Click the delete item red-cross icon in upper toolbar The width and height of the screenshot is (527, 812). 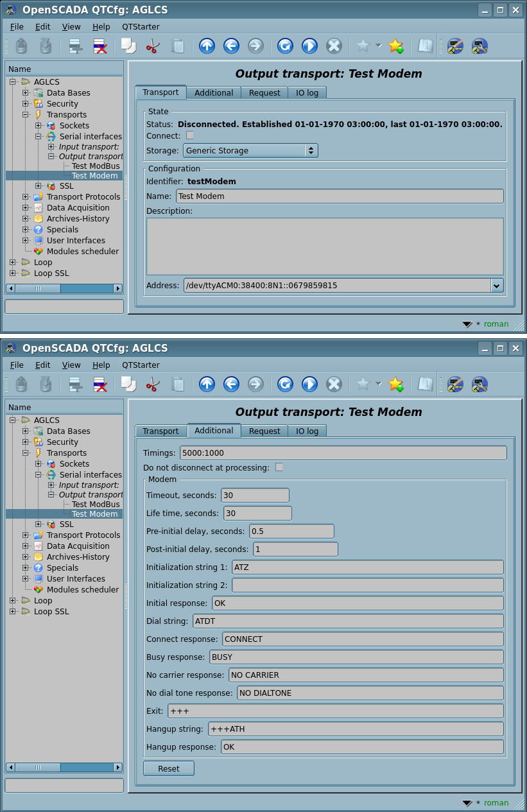(x=100, y=46)
